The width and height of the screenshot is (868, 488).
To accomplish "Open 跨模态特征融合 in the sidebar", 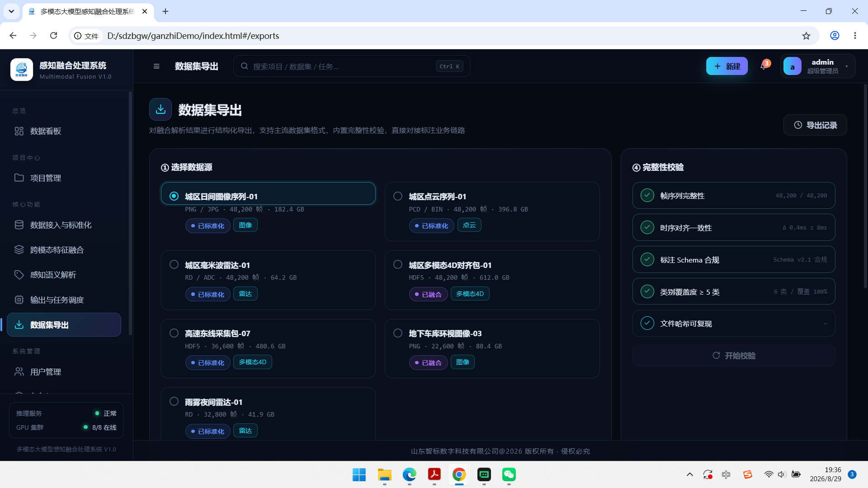I will pos(64,249).
